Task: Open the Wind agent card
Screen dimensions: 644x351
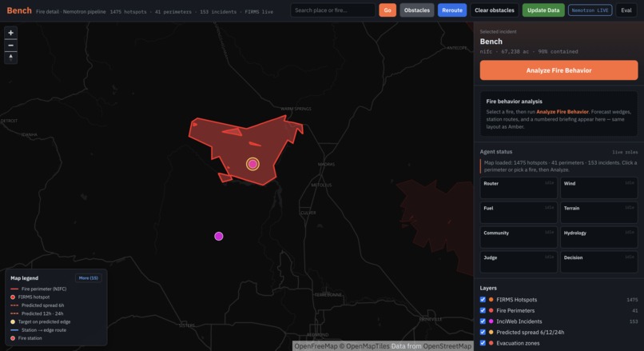Action: tap(598, 188)
